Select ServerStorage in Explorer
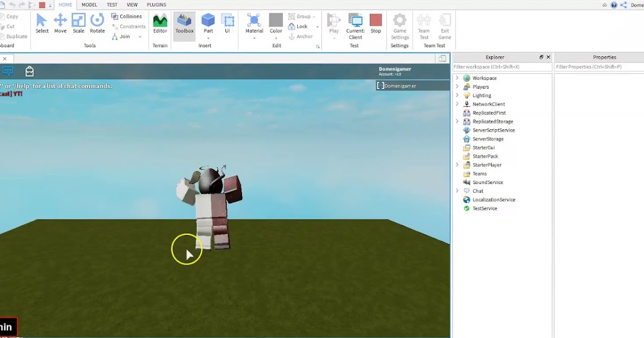The width and height of the screenshot is (644, 338). click(x=488, y=139)
